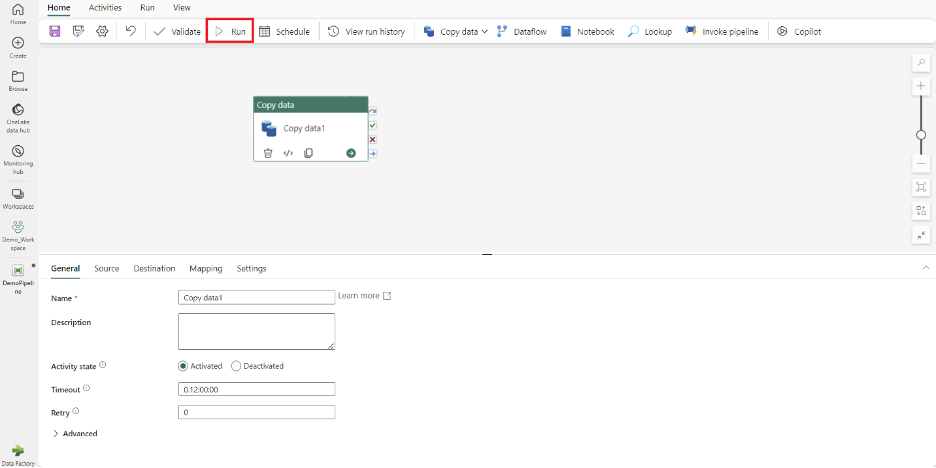This screenshot has width=936, height=468.
Task: Save the pipeline with the purple disk icon
Action: (x=55, y=32)
